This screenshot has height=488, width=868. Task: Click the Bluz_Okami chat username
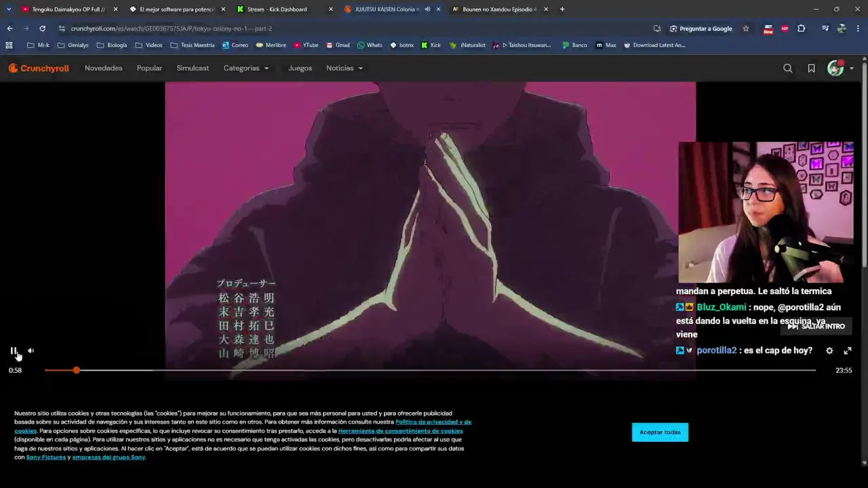pos(722,307)
